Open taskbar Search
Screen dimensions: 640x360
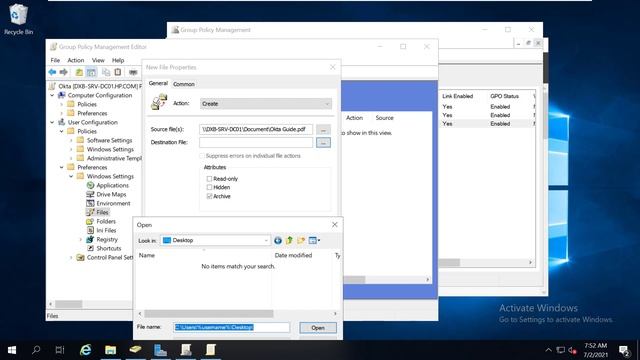(36, 350)
